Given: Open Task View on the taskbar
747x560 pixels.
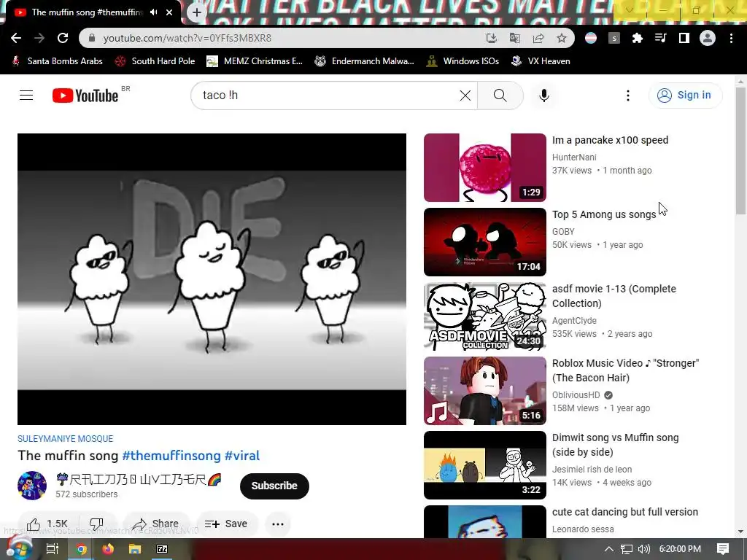Looking at the screenshot, I should [x=52, y=549].
